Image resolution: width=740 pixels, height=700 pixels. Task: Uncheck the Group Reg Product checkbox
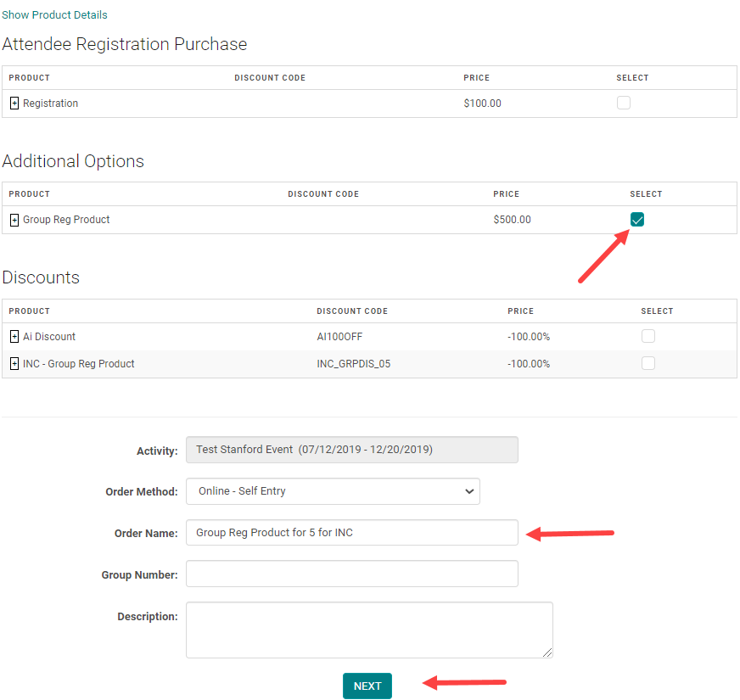pos(637,220)
